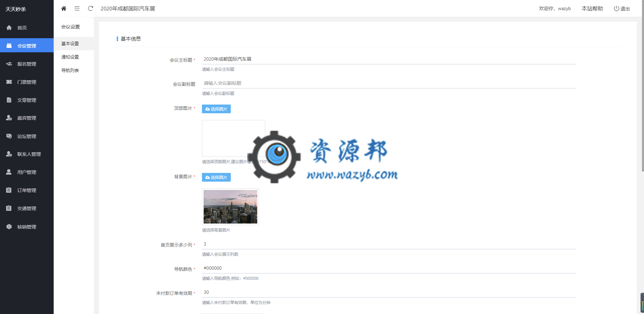Click the home icon in top bar
Image resolution: width=644 pixels, height=314 pixels.
coord(64,8)
